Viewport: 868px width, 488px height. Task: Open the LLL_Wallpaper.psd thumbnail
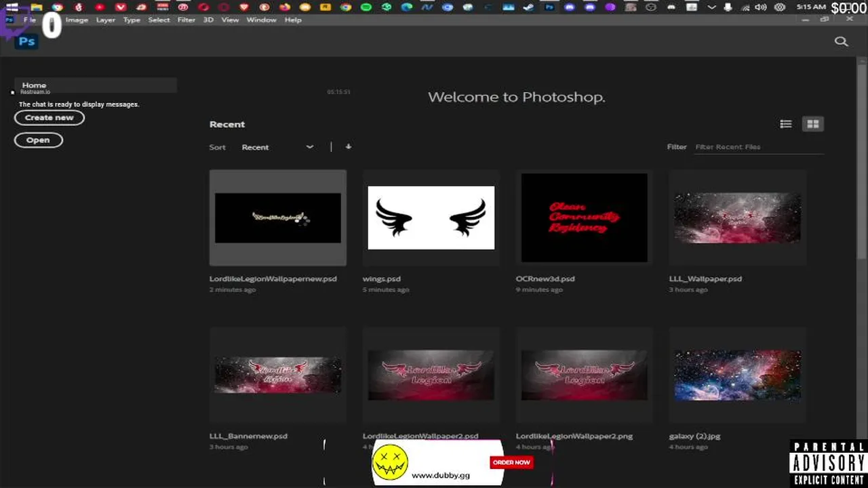coord(738,218)
